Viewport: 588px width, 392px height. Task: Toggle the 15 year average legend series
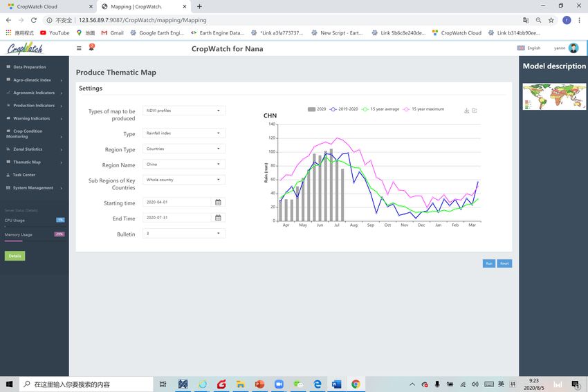(380, 109)
